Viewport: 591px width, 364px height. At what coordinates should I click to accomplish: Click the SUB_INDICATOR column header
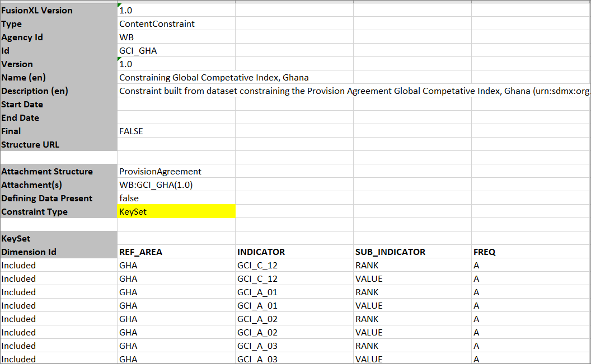(x=390, y=252)
